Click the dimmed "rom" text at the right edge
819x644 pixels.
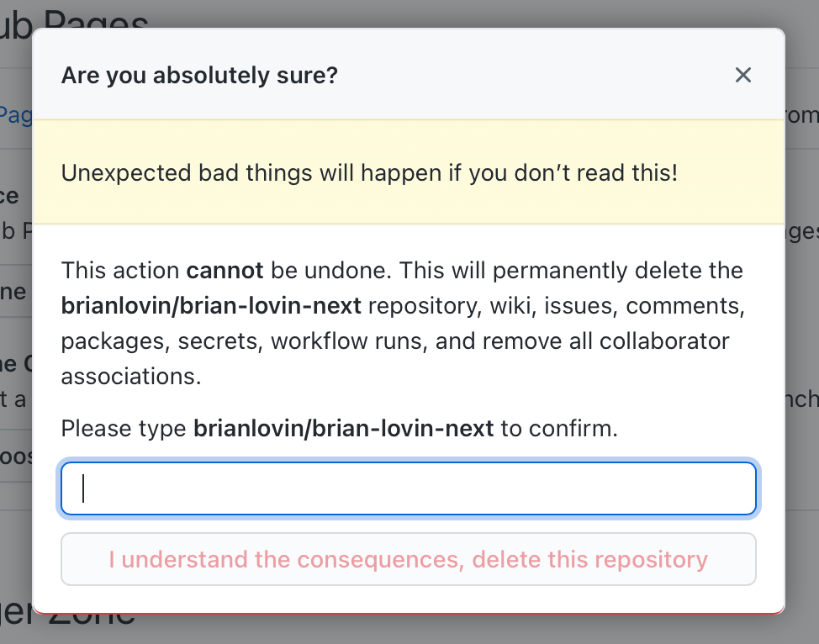pyautogui.click(x=801, y=115)
